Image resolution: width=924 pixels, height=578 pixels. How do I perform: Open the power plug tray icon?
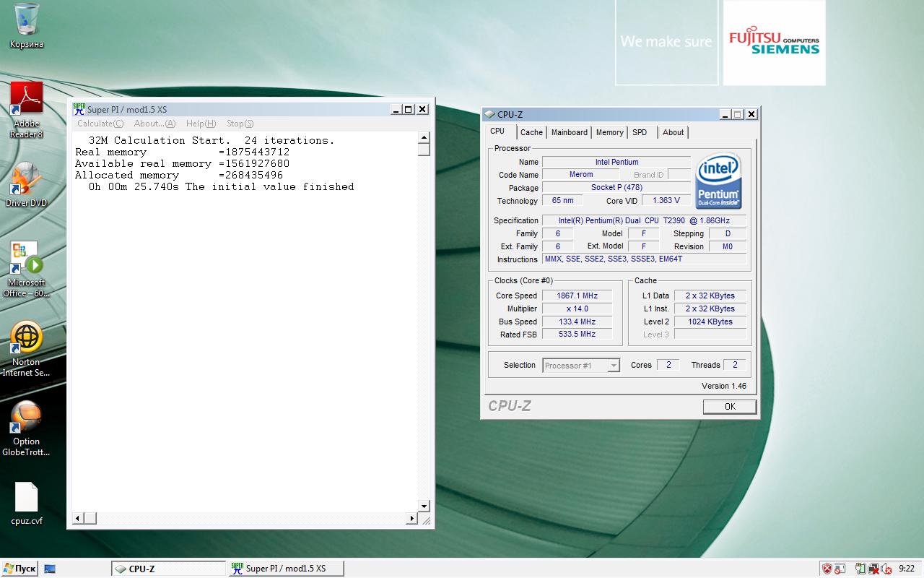click(x=860, y=569)
